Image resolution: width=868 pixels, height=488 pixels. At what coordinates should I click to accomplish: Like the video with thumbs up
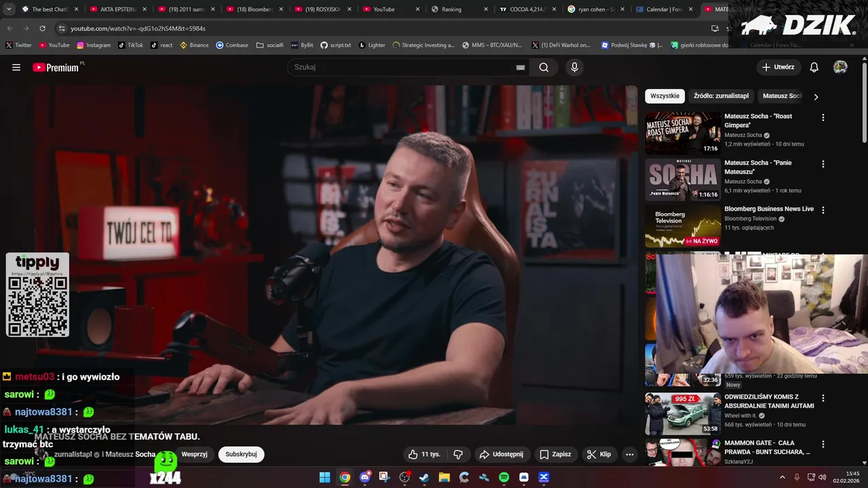(425, 454)
